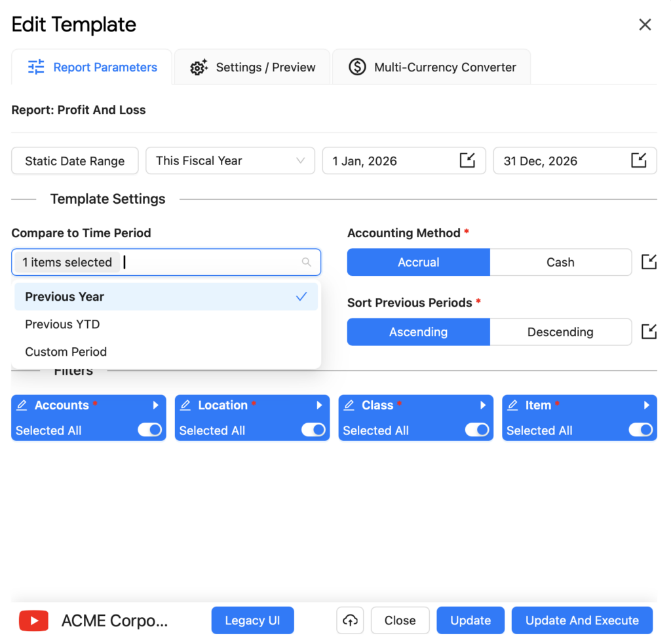Switch to the Settings / Preview tab
The image size is (671, 644).
coord(252,67)
